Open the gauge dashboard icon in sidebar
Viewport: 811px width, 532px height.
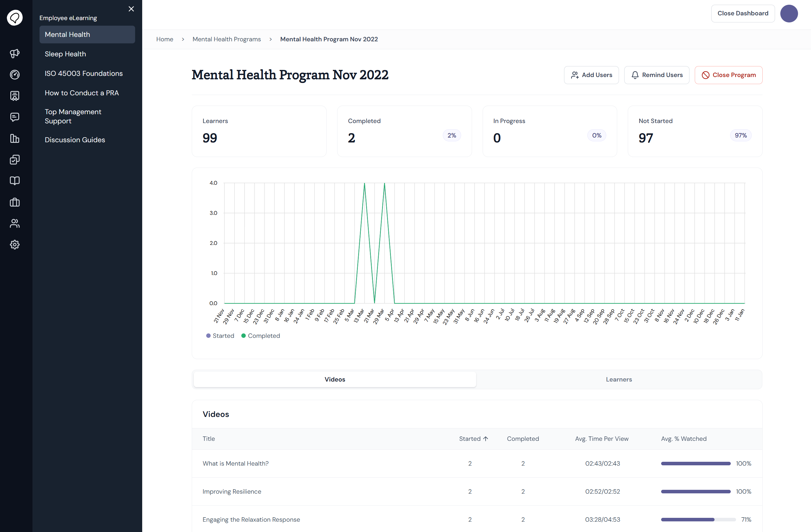15,75
